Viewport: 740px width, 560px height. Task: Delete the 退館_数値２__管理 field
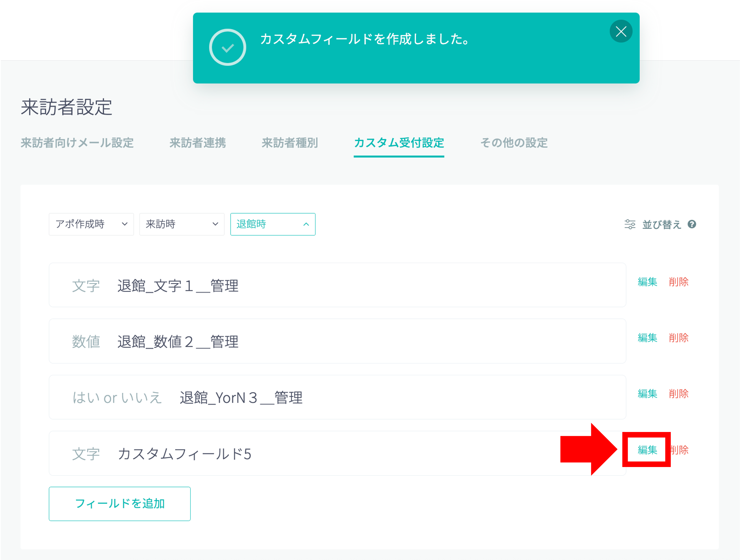[679, 338]
